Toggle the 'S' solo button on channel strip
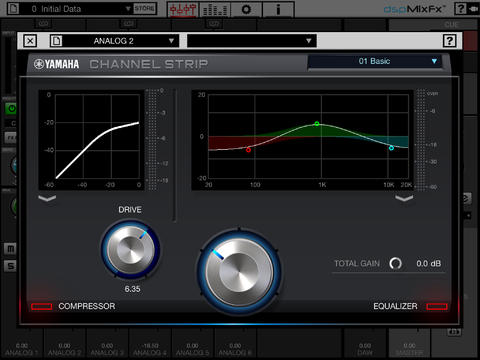The height and width of the screenshot is (360, 480). pos(11,266)
